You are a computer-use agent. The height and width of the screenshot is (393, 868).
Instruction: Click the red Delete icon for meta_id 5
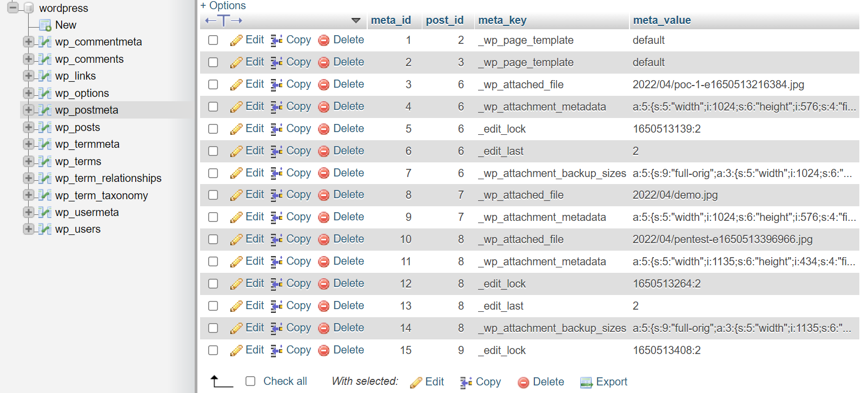324,129
